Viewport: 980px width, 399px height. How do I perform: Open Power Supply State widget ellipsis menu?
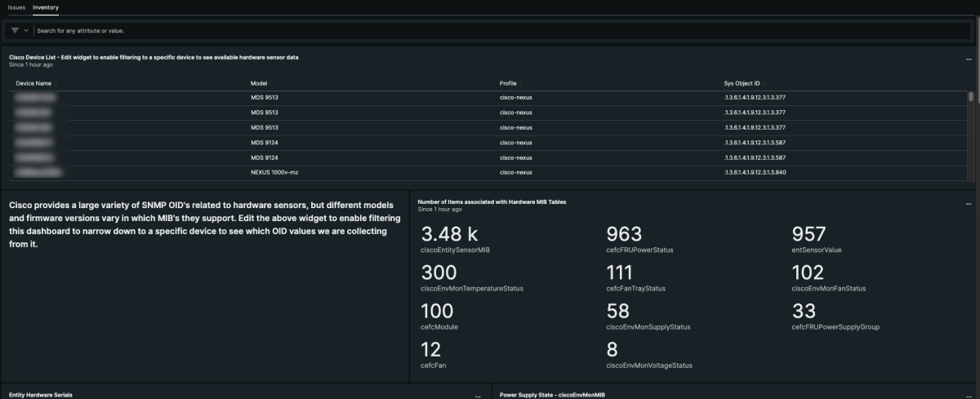(969, 395)
